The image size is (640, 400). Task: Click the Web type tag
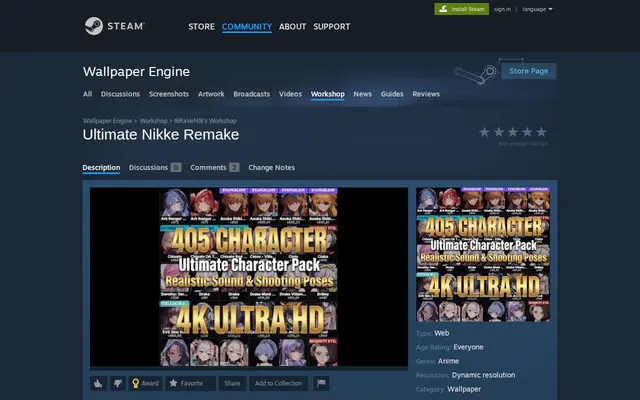coord(442,333)
